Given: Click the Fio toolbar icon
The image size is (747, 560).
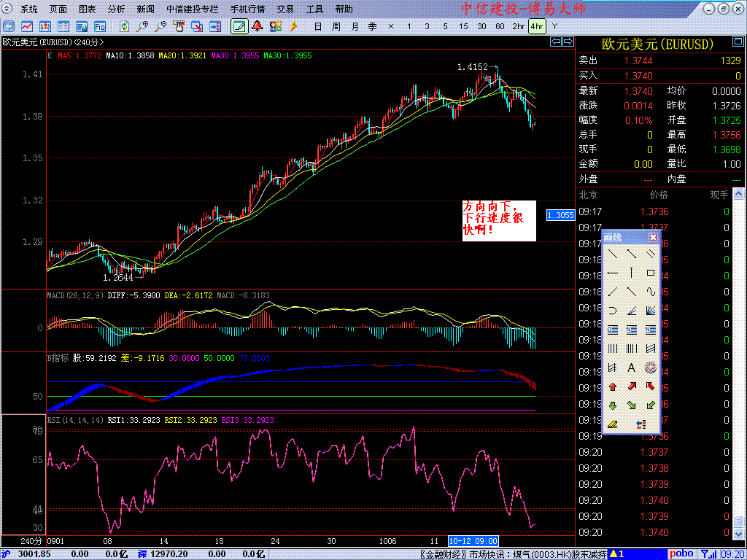Looking at the screenshot, I should (x=99, y=26).
